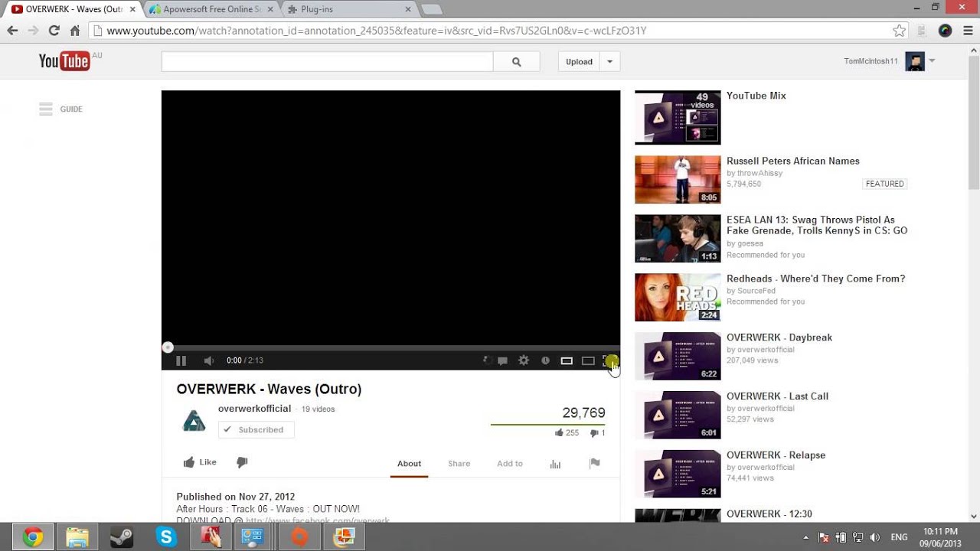This screenshot has width=980, height=551.
Task: Show hidden tray icons arrow
Action: 805,537
